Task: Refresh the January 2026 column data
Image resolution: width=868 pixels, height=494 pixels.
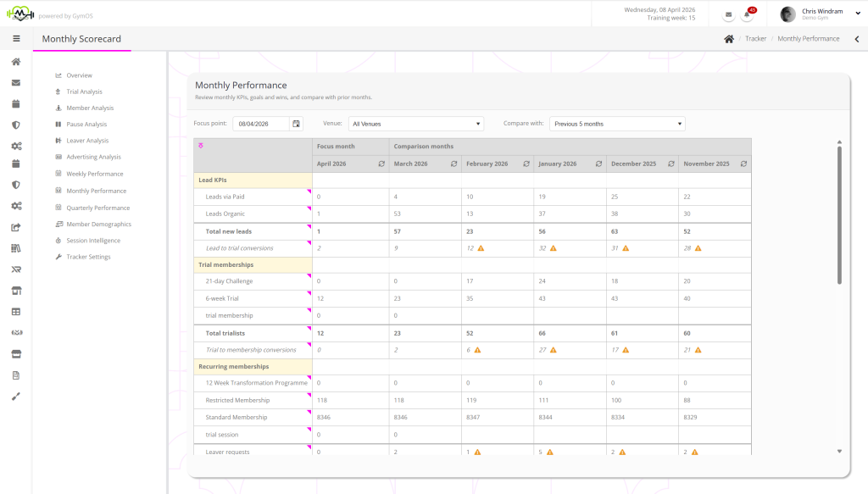Action: click(x=598, y=164)
